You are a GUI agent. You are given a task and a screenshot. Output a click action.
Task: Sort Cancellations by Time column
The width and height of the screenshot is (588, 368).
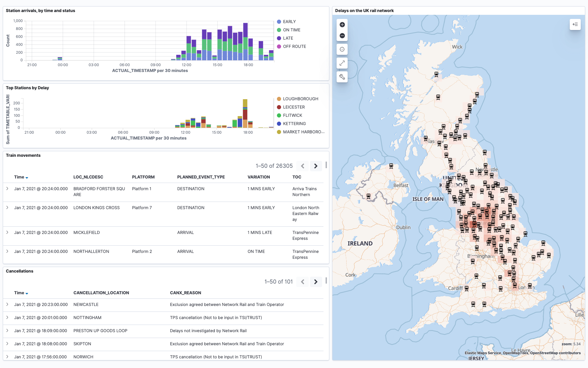pos(21,293)
